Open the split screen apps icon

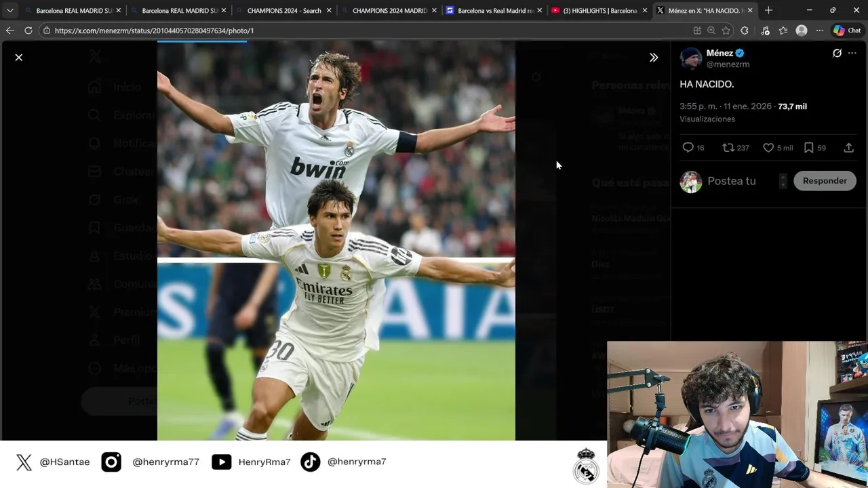(697, 30)
